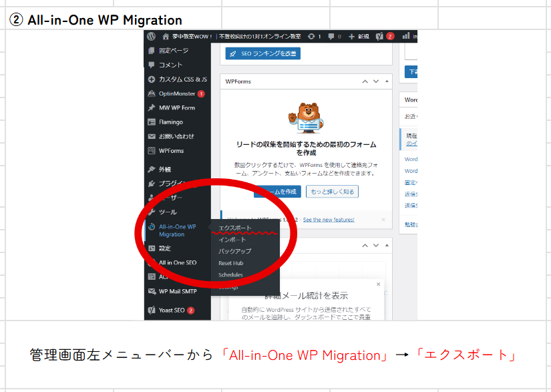
Task: Open Yoast SEO in the sidebar
Action: (x=171, y=311)
